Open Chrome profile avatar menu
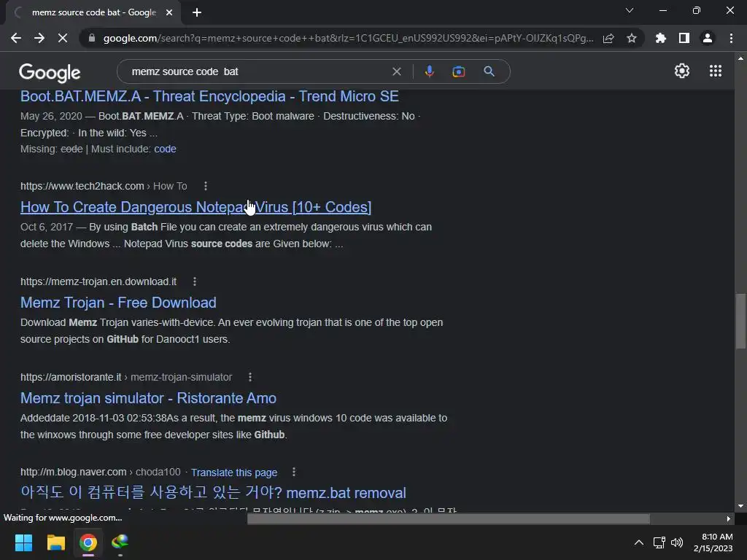 pyautogui.click(x=708, y=38)
